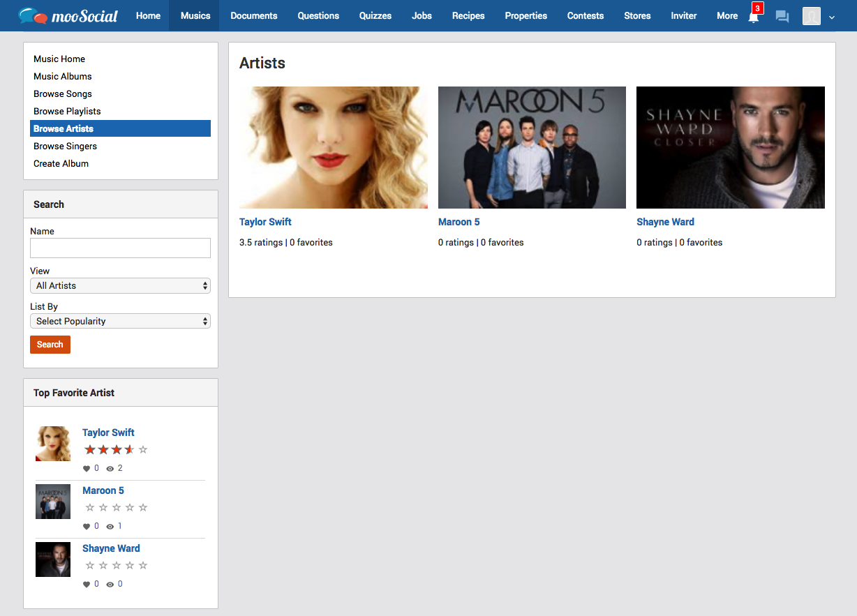Image resolution: width=857 pixels, height=616 pixels.
Task: Click small Maroon 5 thumbnail in sidebar
Action: 53,502
